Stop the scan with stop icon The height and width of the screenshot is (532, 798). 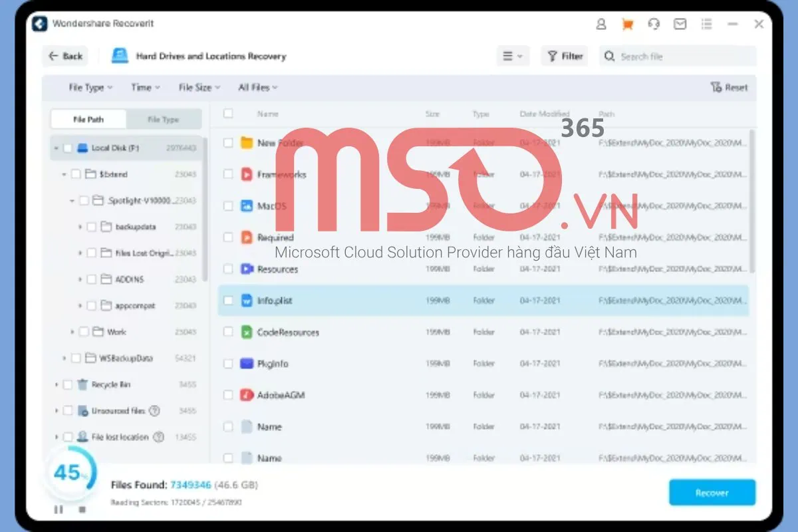(x=82, y=509)
